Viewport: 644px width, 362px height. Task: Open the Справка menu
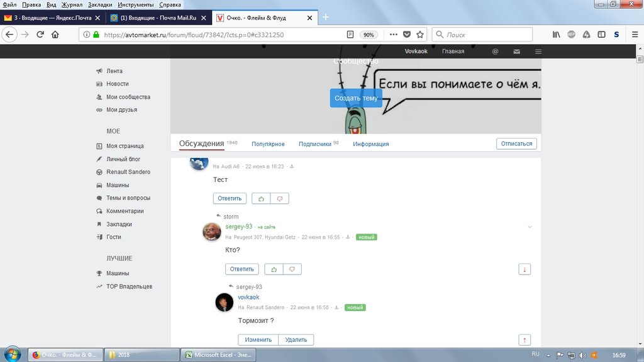point(170,4)
